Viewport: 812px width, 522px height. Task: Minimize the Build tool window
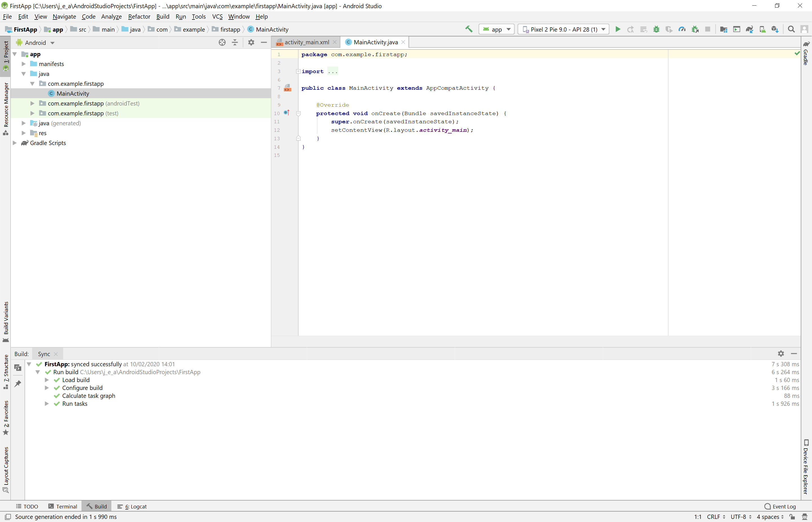[x=794, y=354]
